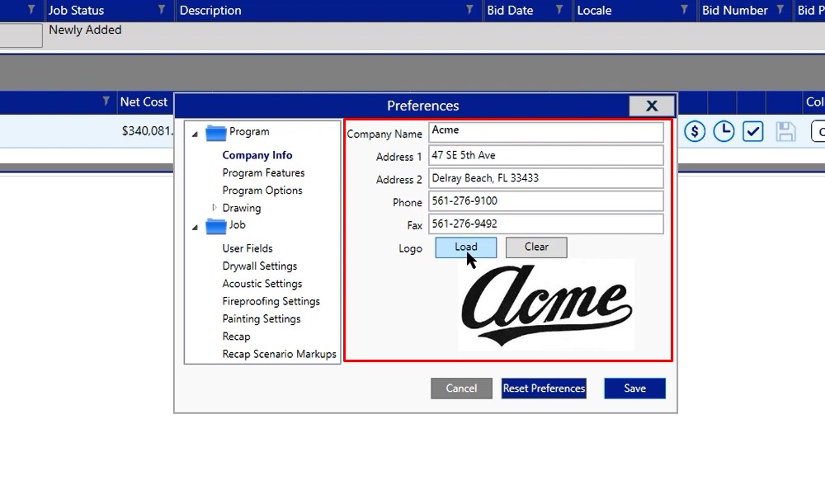Close the Preferences dialog with X
This screenshot has width=825, height=504.
[651, 106]
